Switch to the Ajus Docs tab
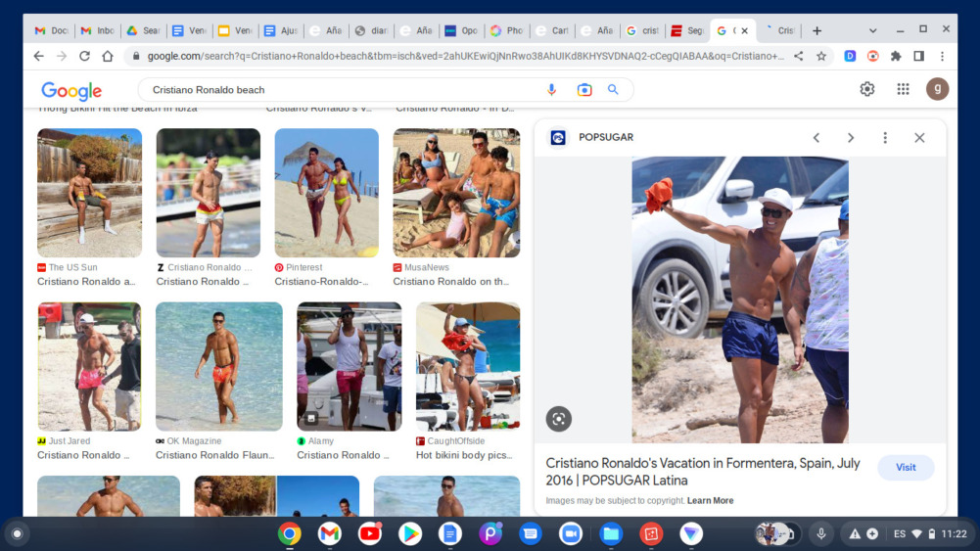The image size is (980, 551). [281, 30]
